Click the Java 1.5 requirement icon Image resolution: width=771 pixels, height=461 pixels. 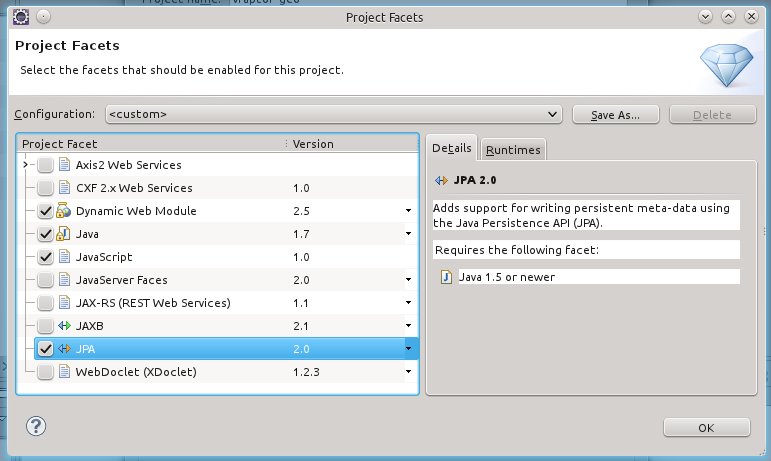point(446,277)
